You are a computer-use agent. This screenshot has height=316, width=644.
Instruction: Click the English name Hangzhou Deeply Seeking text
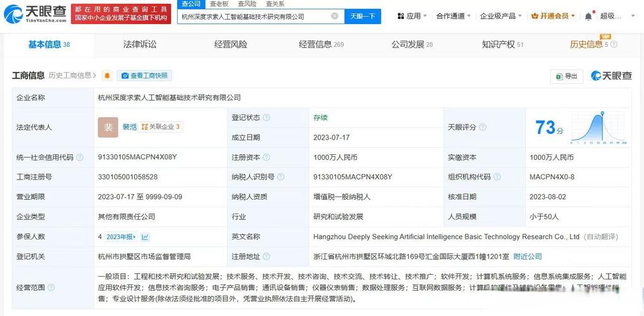[x=447, y=237]
